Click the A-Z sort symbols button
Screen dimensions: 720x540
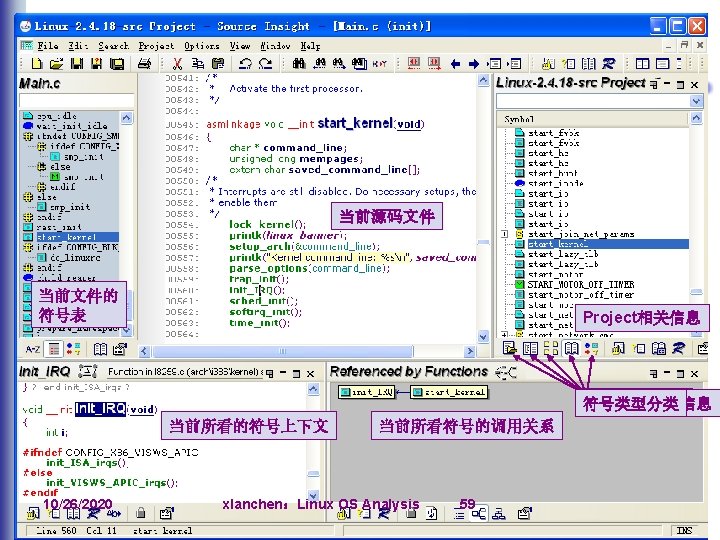coord(33,349)
